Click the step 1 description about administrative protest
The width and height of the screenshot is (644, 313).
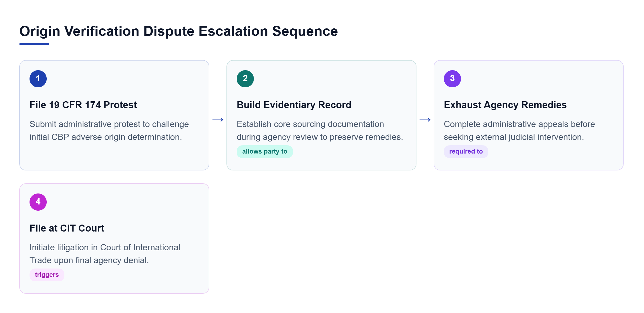pyautogui.click(x=109, y=131)
